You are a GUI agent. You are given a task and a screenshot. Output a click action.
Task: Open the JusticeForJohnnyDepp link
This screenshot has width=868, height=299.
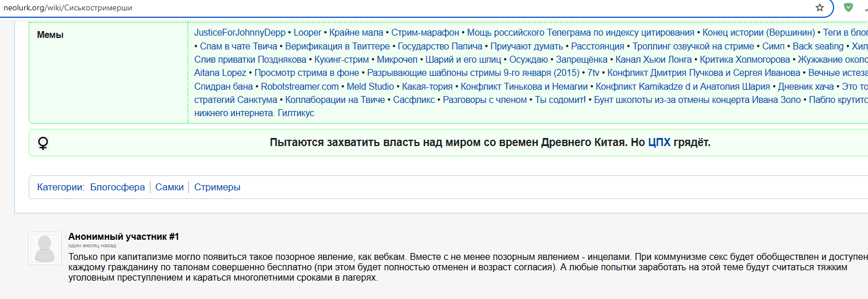(240, 33)
